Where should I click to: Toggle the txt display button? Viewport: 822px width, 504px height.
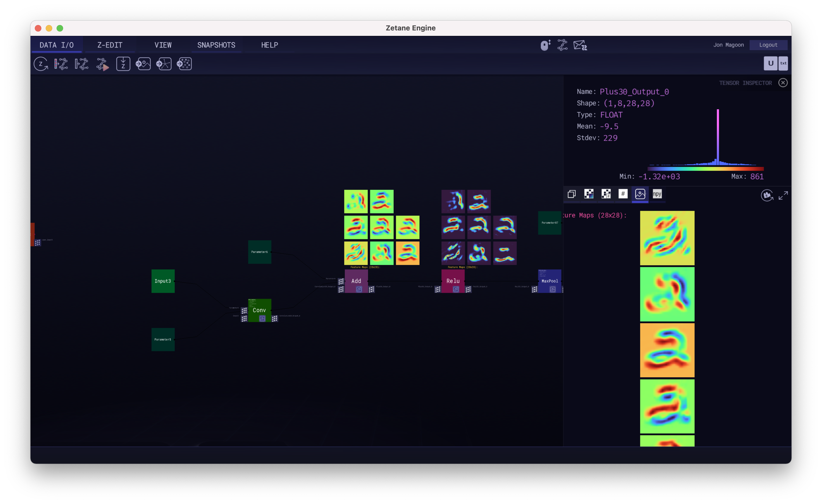[x=783, y=63]
